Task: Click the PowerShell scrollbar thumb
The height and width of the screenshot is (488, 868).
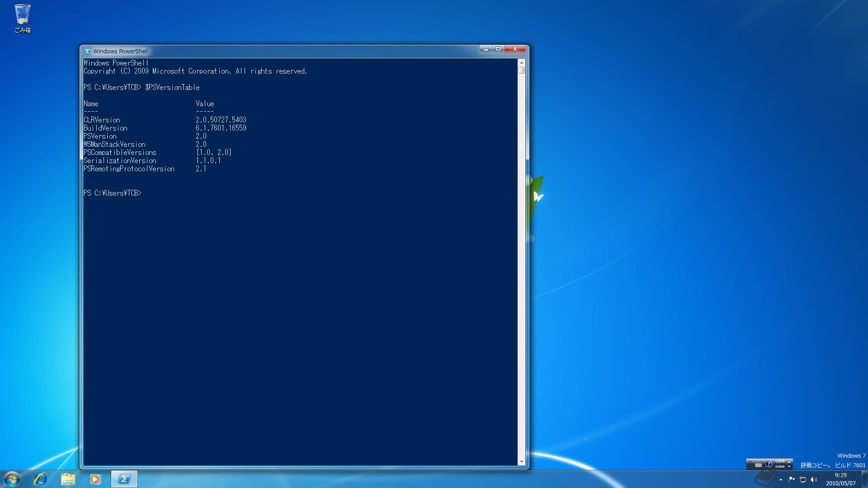Action: (522, 70)
